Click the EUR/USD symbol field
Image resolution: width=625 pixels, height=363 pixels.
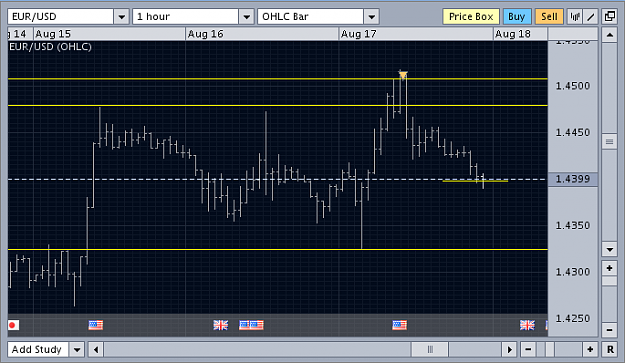point(61,17)
